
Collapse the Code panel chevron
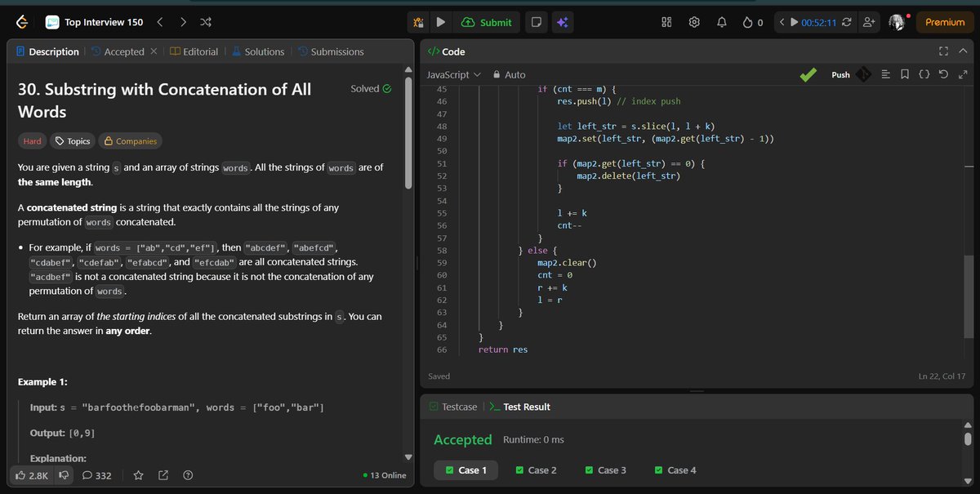coord(963,51)
